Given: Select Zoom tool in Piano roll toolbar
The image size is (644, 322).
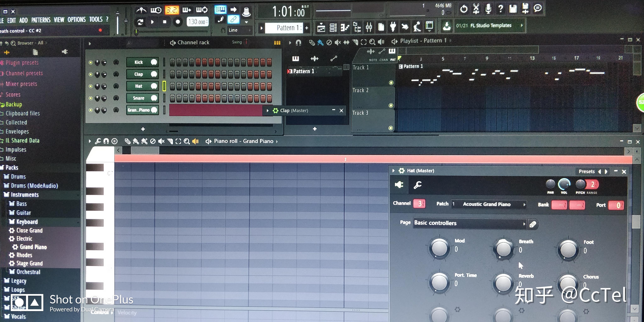Looking at the screenshot, I should coord(187,141).
